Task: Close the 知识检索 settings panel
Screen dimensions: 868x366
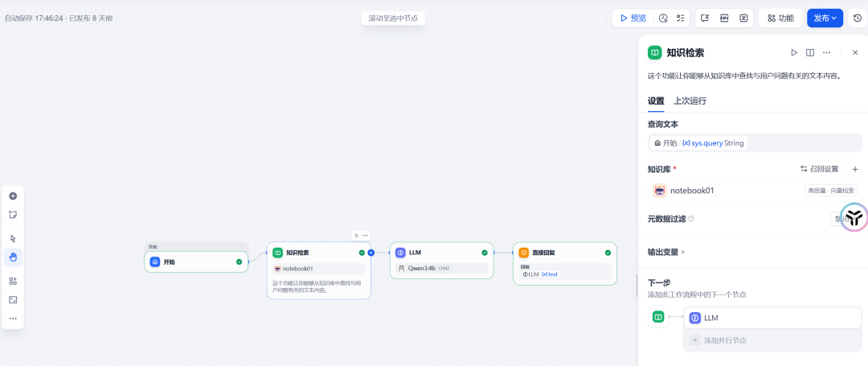Action: (x=854, y=52)
